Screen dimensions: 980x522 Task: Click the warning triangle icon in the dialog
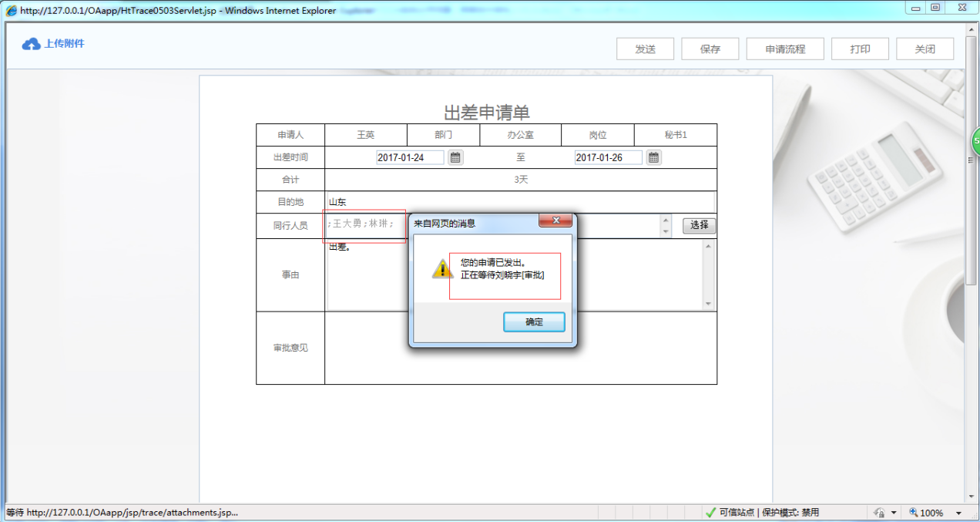pyautogui.click(x=441, y=270)
